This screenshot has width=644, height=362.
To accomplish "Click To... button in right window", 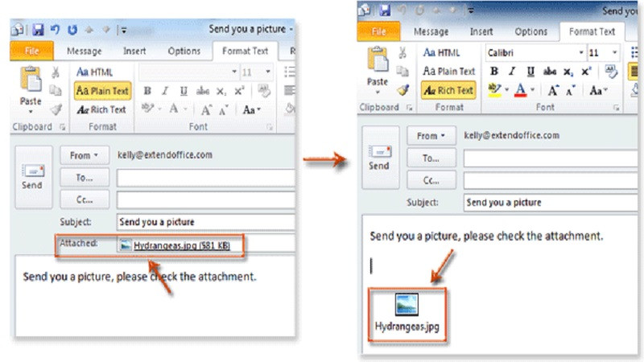I will pyautogui.click(x=431, y=158).
